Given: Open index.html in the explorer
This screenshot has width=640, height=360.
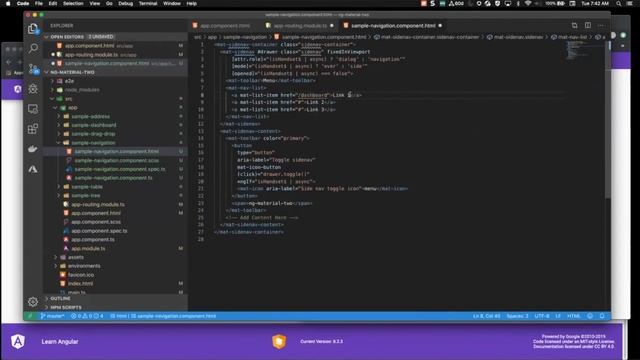Looking at the screenshot, I should pos(80,283).
